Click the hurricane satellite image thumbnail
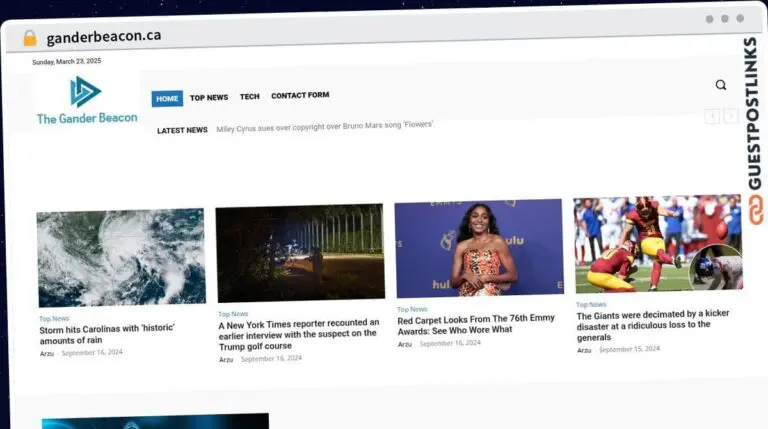The image size is (768, 429). coord(121,257)
